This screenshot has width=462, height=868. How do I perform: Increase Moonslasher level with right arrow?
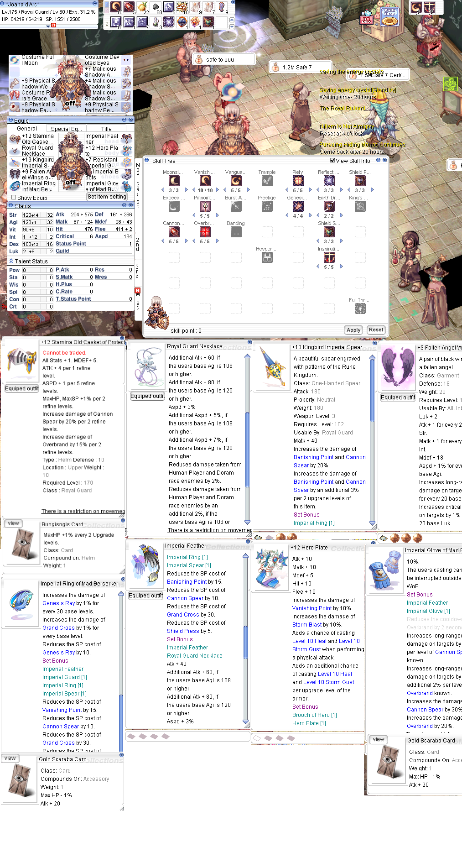(186, 190)
